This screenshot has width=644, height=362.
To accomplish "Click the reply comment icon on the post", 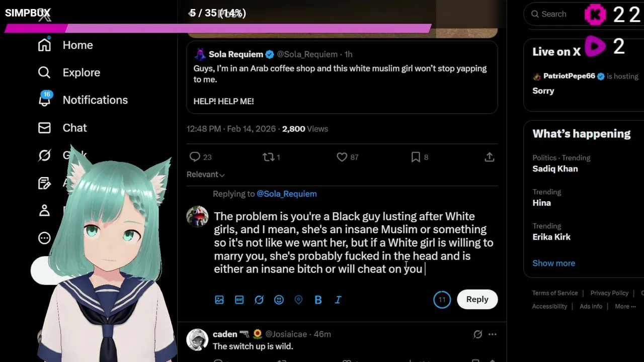I will tap(195, 157).
